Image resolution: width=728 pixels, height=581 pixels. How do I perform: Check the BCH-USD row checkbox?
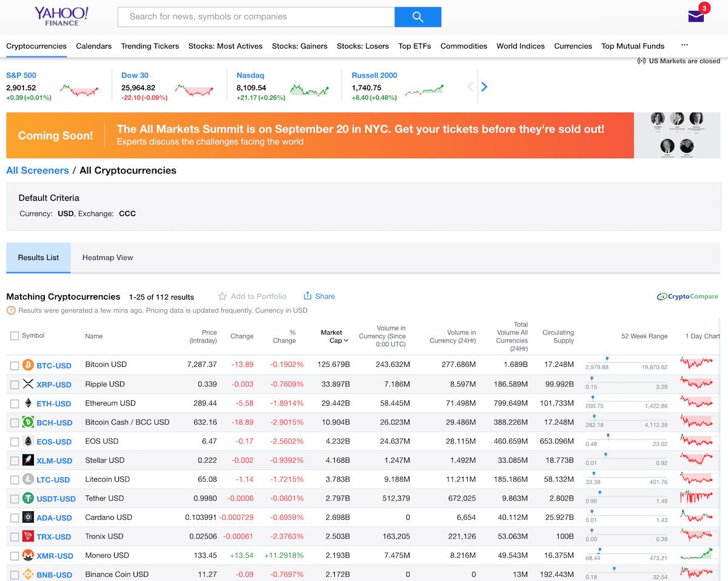[15, 423]
